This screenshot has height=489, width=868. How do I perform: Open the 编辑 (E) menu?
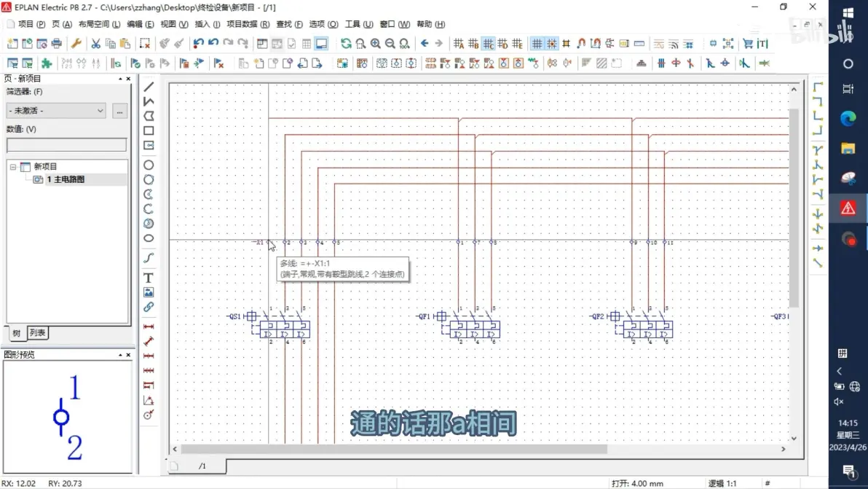click(140, 24)
